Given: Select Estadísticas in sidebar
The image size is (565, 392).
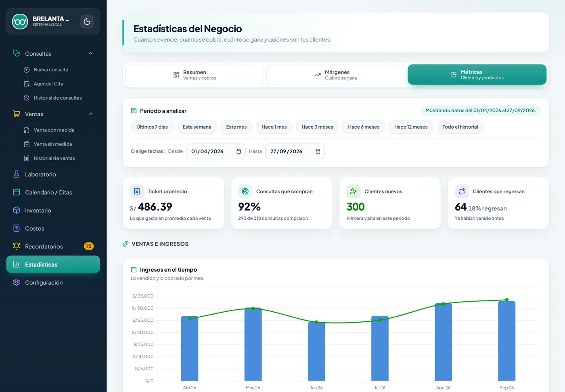Looking at the screenshot, I should [x=53, y=265].
